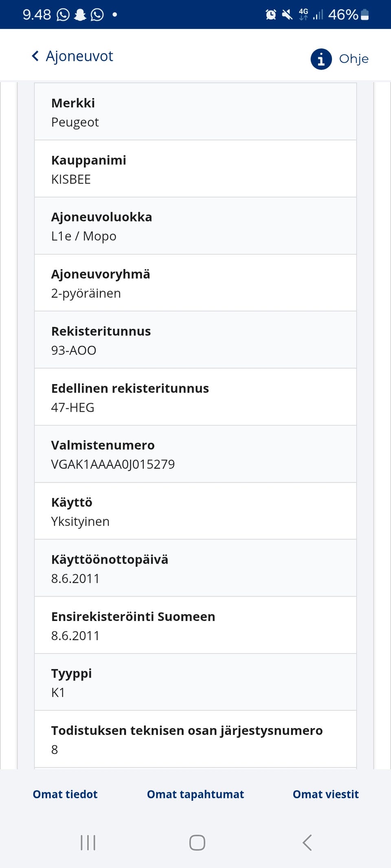The image size is (391, 868).
Task: Tap the first WhatsApp notification icon
Action: click(63, 15)
